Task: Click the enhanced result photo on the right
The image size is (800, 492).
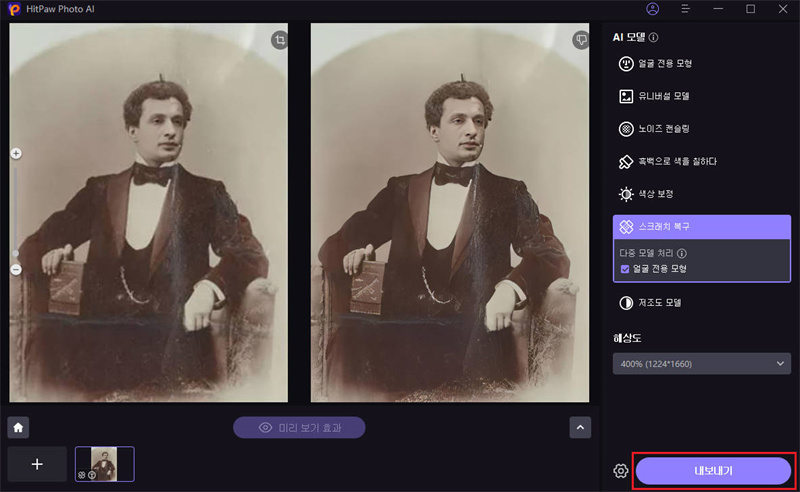Action: coord(449,212)
